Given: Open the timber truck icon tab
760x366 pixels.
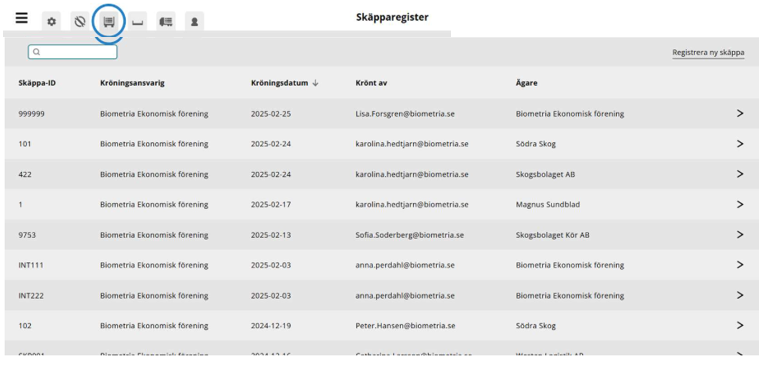Looking at the screenshot, I should [166, 22].
